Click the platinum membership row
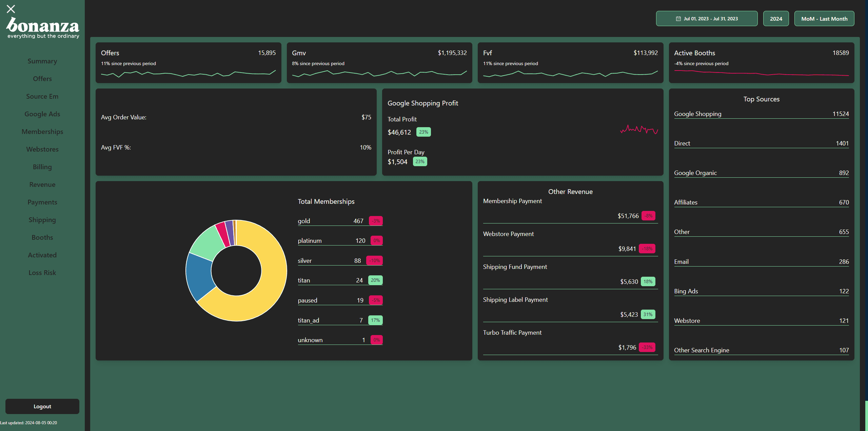 (x=340, y=241)
